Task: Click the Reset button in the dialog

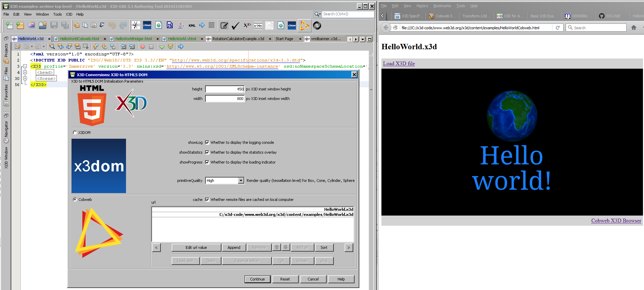Action: [285, 279]
